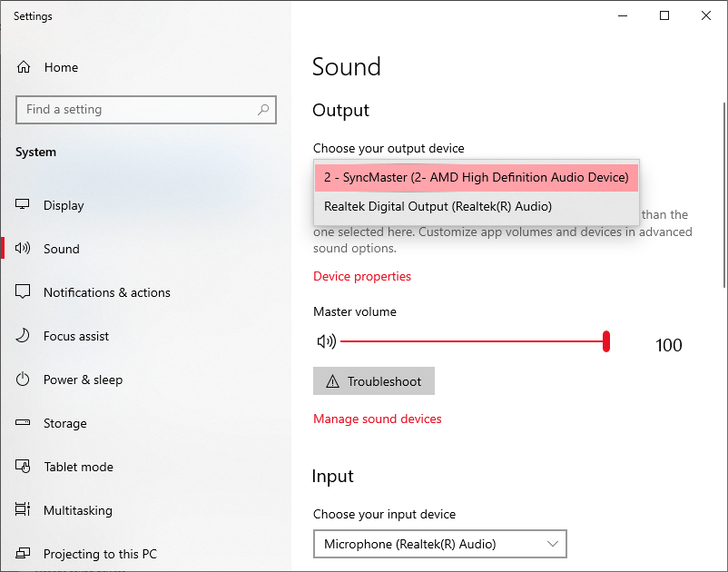Viewport: 728px width, 572px height.
Task: Click the search magnifier icon
Action: pos(263,110)
